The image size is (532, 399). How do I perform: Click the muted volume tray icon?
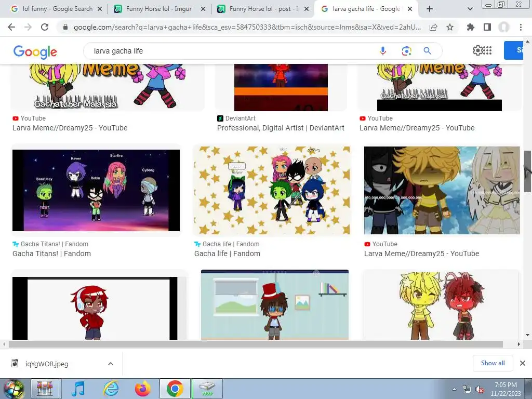pos(480,390)
